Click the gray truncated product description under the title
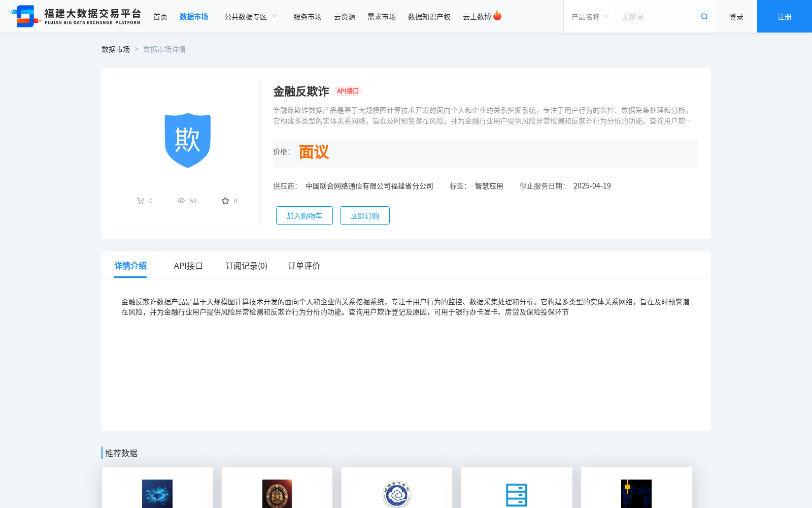812x508 pixels. click(483, 115)
